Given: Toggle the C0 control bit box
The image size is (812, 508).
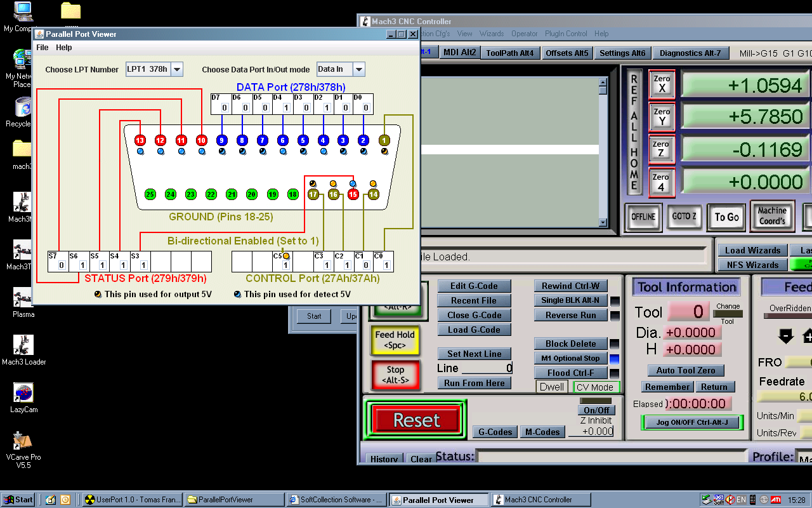Looking at the screenshot, I should click(386, 265).
